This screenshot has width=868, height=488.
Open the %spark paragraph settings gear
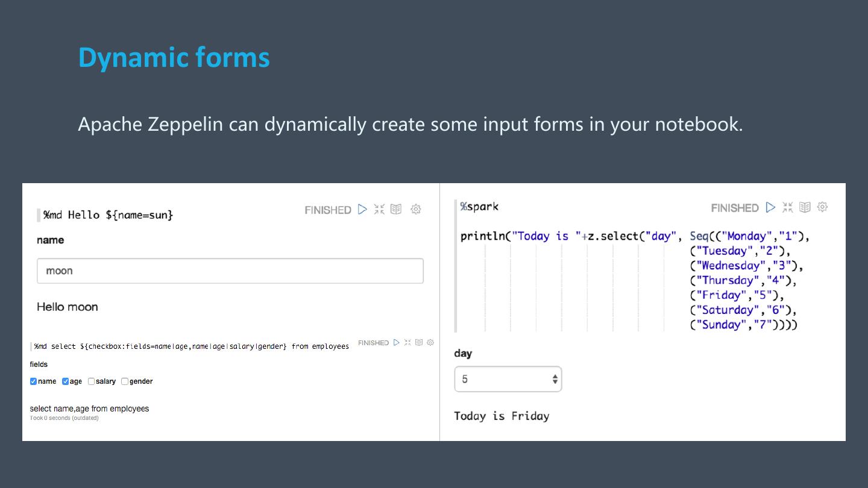tap(822, 207)
